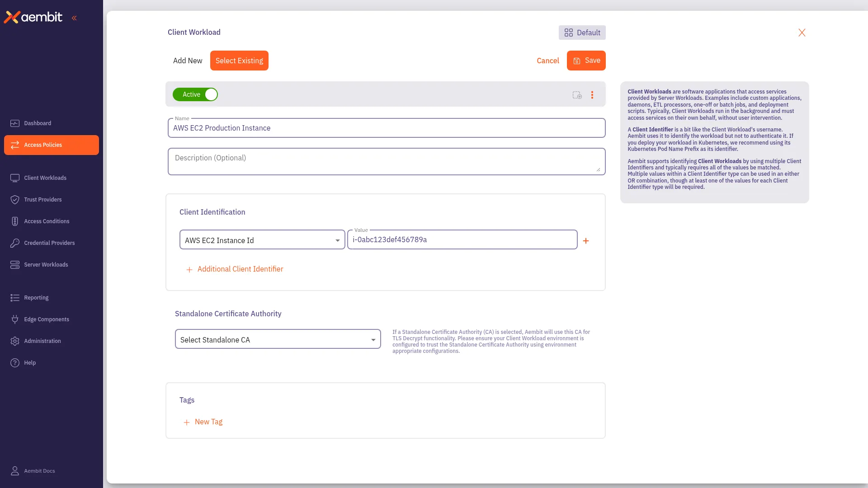868x488 pixels.
Task: Open Client Workloads page
Action: tap(52, 178)
